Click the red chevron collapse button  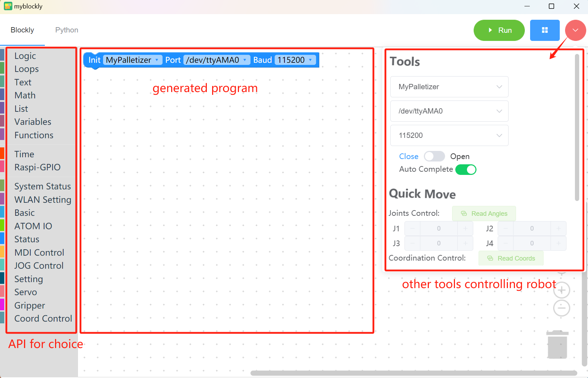(575, 30)
